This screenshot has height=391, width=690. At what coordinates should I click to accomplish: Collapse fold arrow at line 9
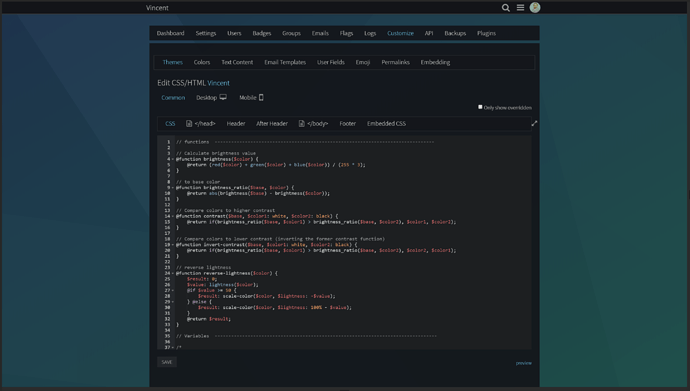coord(172,188)
